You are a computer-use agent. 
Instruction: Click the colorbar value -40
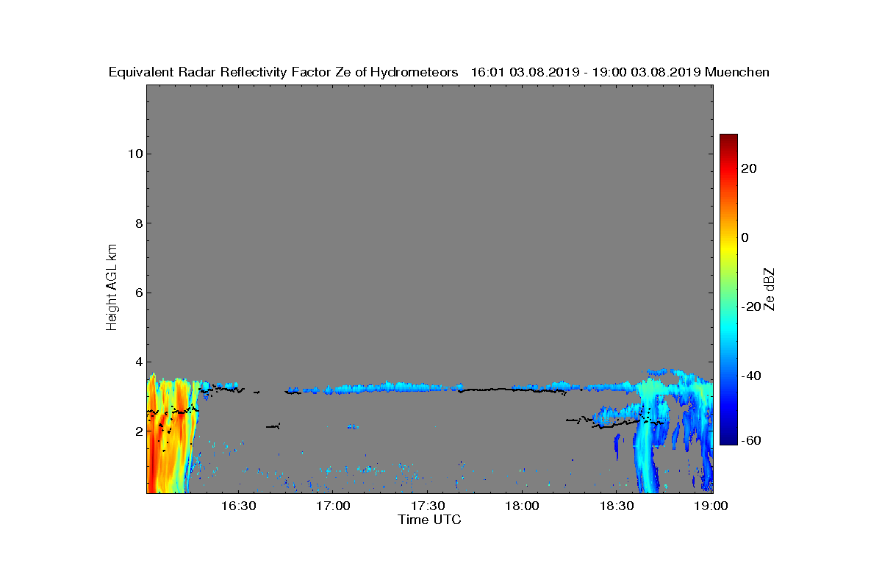pyautogui.click(x=751, y=376)
